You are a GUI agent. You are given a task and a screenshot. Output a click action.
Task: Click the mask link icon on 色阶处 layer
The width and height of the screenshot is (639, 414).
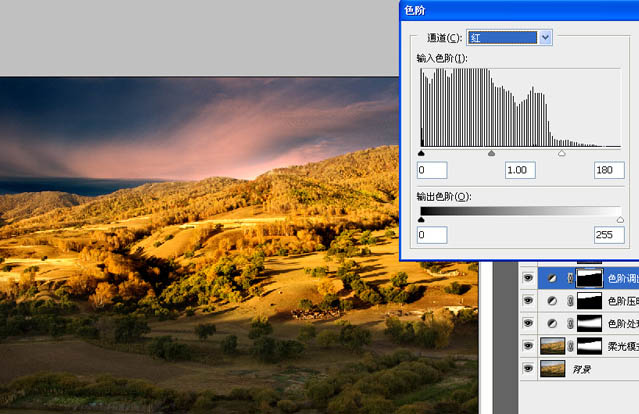coord(570,323)
